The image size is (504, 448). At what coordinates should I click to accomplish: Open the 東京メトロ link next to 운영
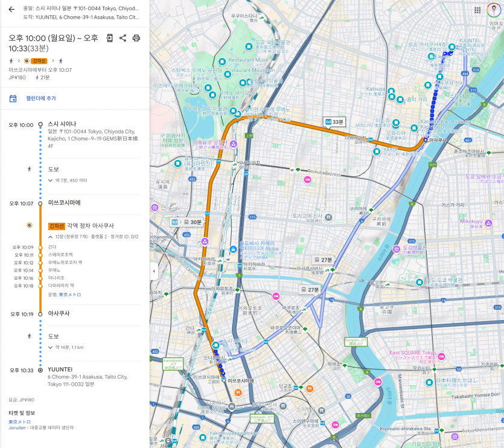70,295
